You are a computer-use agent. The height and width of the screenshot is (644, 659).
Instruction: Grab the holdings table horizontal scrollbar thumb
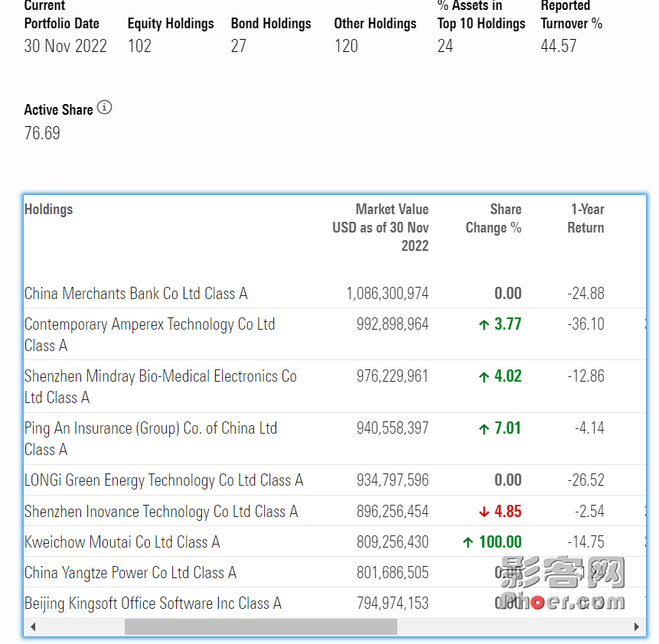tap(261, 627)
